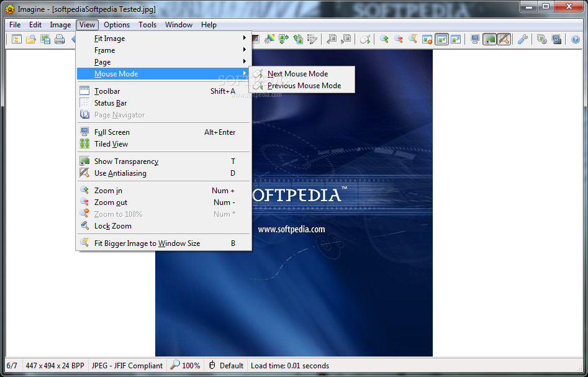Open the Tools menu

coord(147,25)
